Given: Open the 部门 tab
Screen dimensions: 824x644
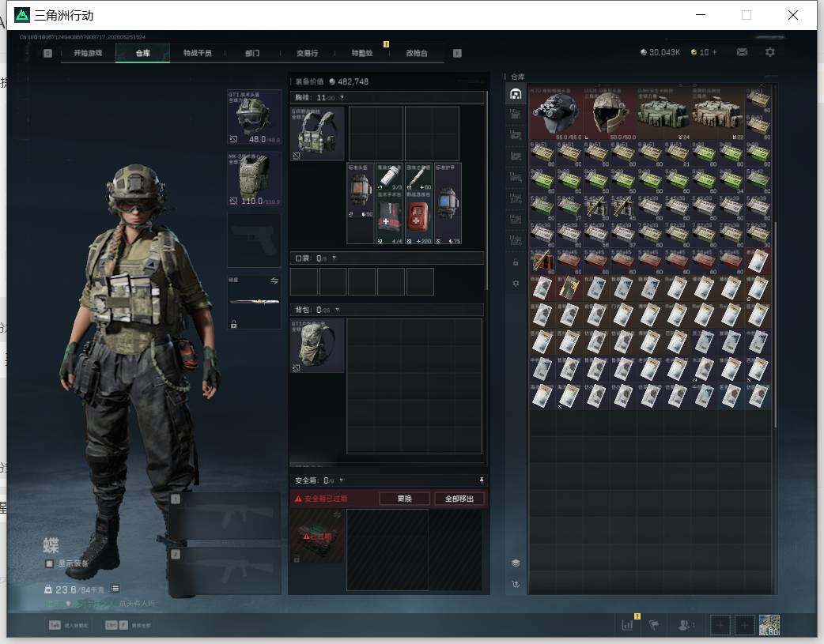Looking at the screenshot, I should tap(252, 53).
